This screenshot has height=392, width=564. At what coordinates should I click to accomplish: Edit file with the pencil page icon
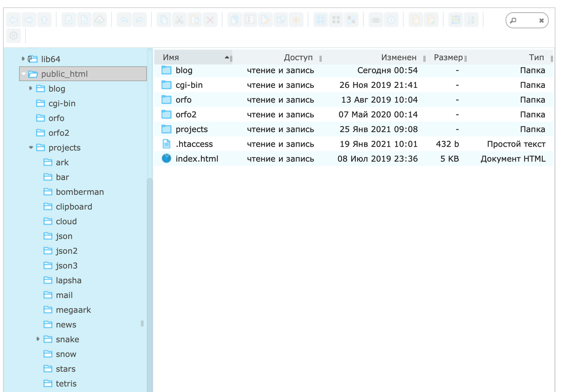pos(265,20)
